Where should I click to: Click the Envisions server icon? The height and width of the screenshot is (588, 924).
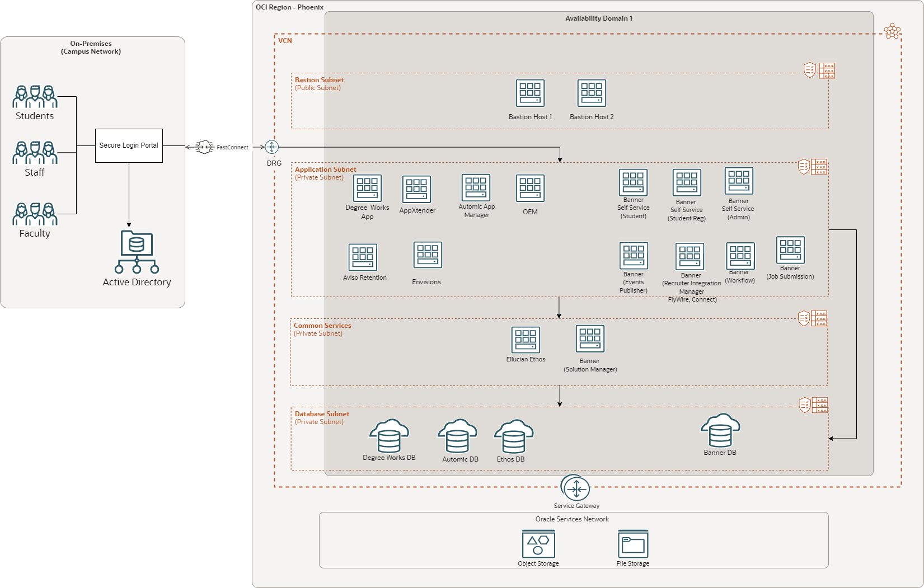pyautogui.click(x=428, y=256)
